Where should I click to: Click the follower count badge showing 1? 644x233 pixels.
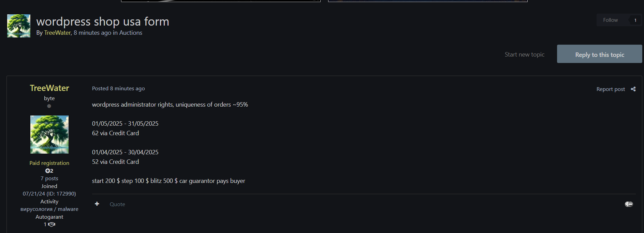pos(635,20)
